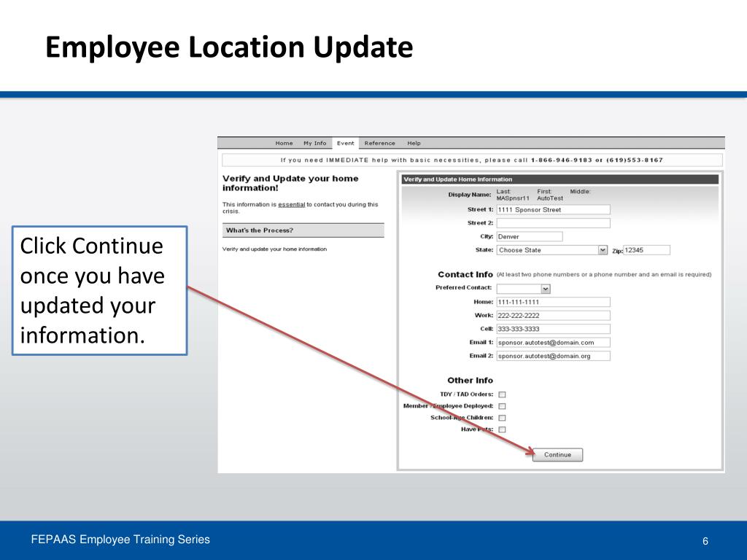Click the Verify and update your home information text
747x560 pixels.
(274, 249)
